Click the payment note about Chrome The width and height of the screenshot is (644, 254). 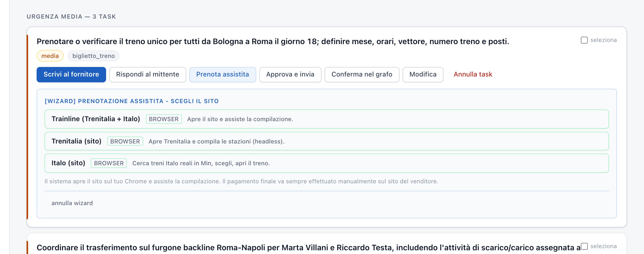(241, 181)
